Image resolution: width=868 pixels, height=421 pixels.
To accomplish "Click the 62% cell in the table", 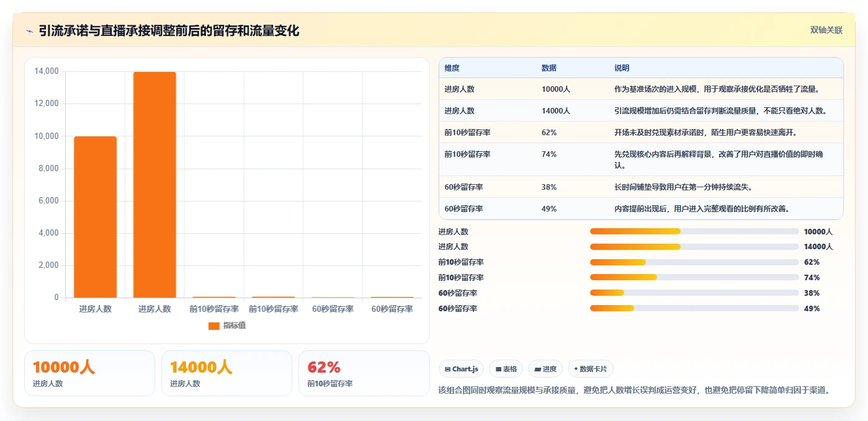I will coord(549,133).
